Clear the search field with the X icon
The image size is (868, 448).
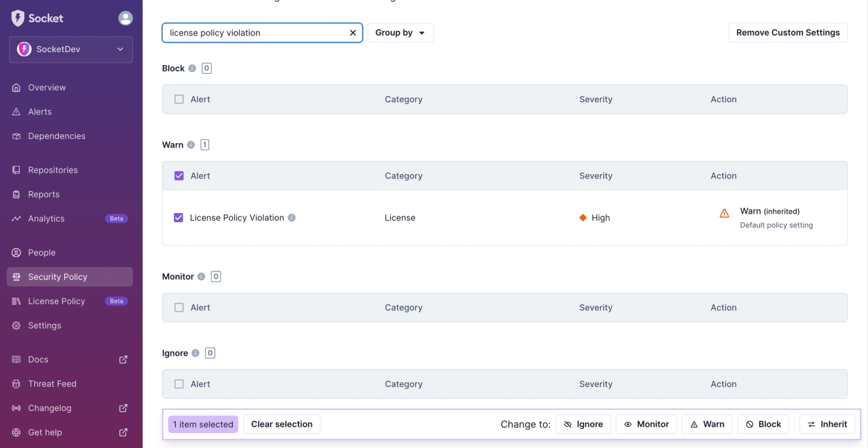coord(353,33)
